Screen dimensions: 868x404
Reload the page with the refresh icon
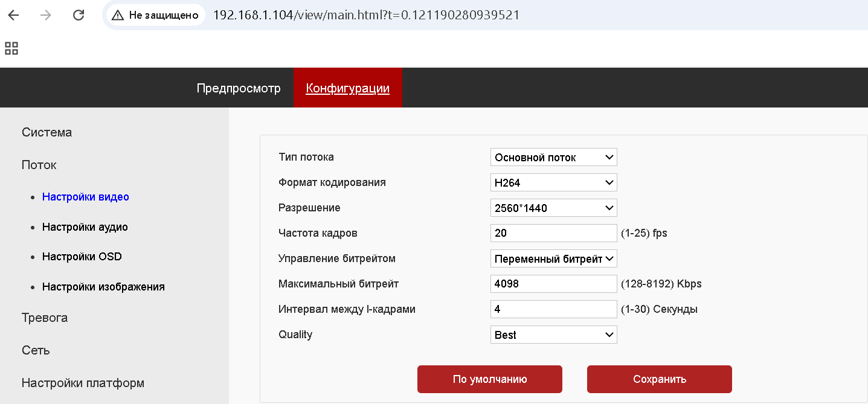(x=79, y=15)
